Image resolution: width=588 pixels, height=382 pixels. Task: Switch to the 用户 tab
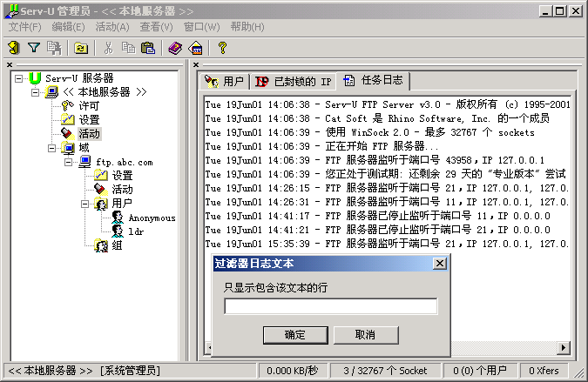tap(224, 81)
